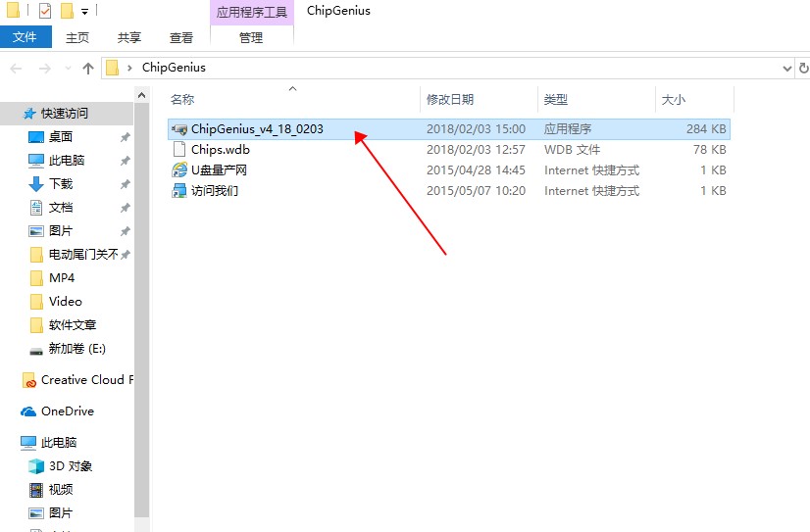
Task: Click the Internet Explorer icon of U盘量产网
Action: click(x=179, y=169)
